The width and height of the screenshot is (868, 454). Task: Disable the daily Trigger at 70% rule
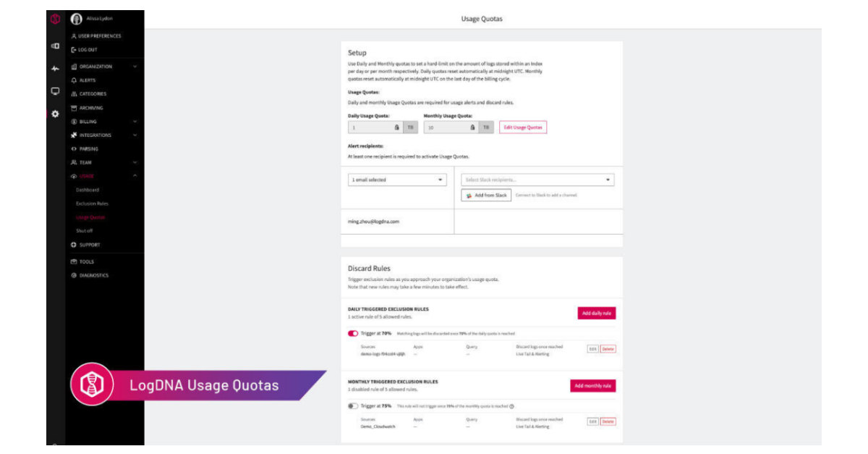tap(353, 334)
